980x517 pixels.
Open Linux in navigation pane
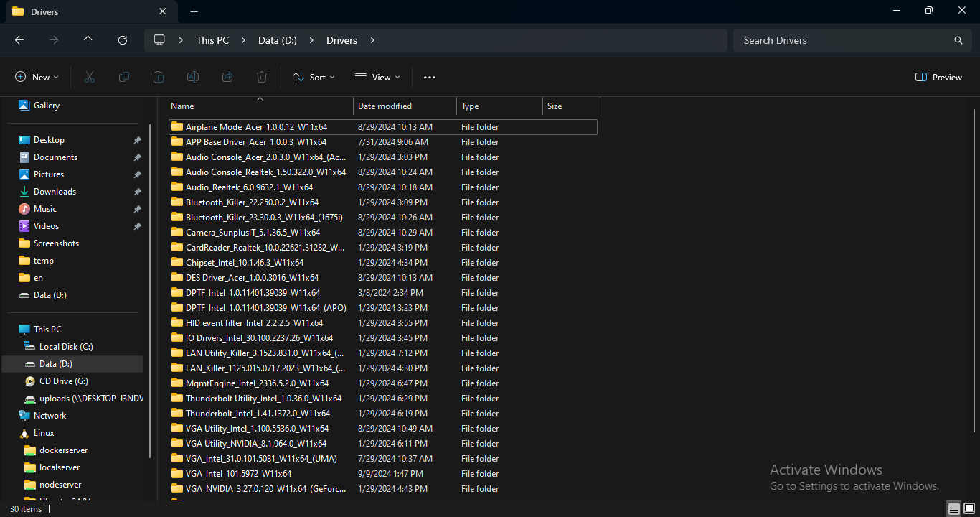44,433
